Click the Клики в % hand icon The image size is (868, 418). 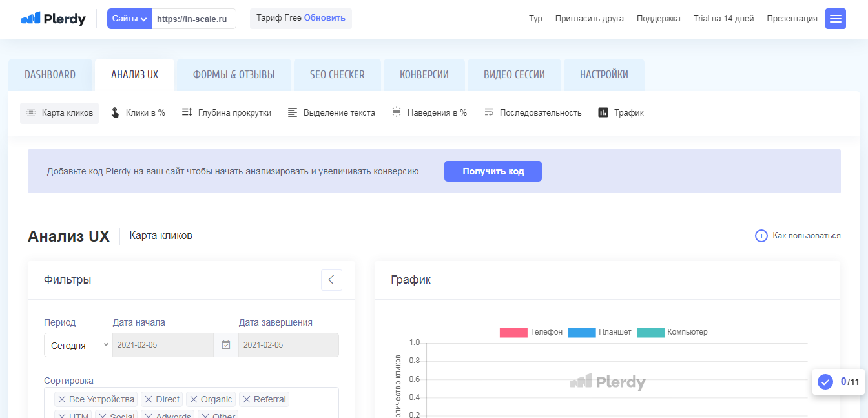pyautogui.click(x=115, y=112)
